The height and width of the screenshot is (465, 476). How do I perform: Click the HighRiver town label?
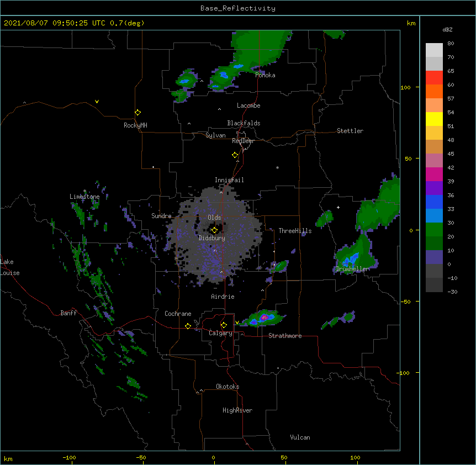[237, 410]
